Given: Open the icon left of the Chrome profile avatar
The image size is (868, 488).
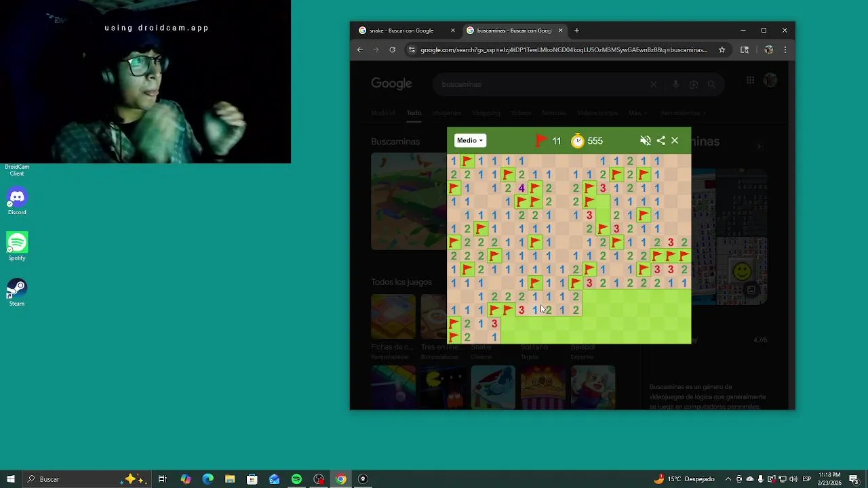Looking at the screenshot, I should [745, 49].
